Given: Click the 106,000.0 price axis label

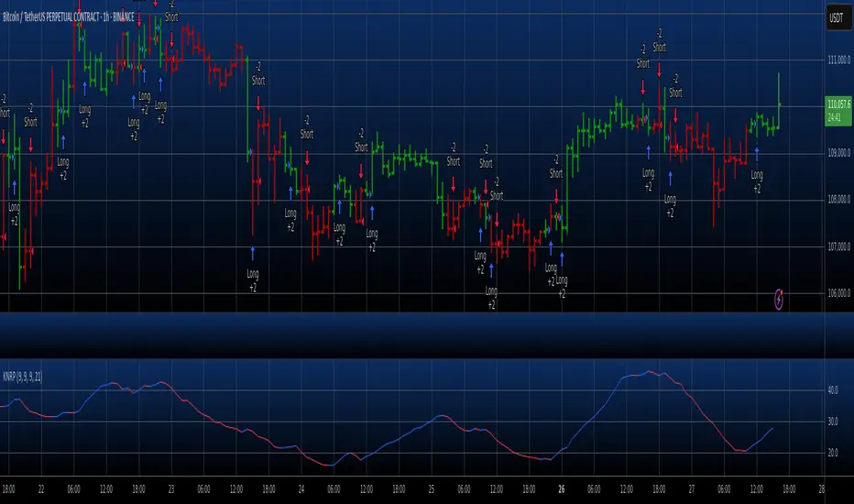Looking at the screenshot, I should (x=838, y=293).
